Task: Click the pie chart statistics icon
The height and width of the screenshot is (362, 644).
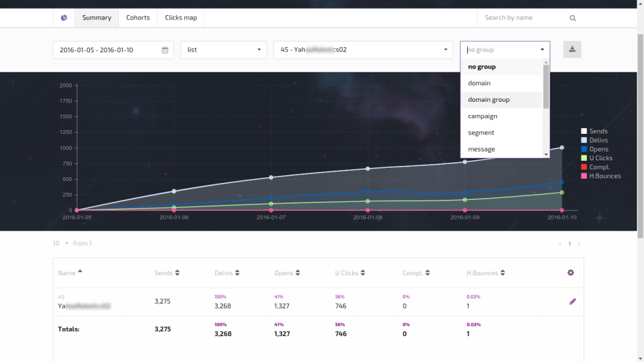Action: tap(64, 18)
